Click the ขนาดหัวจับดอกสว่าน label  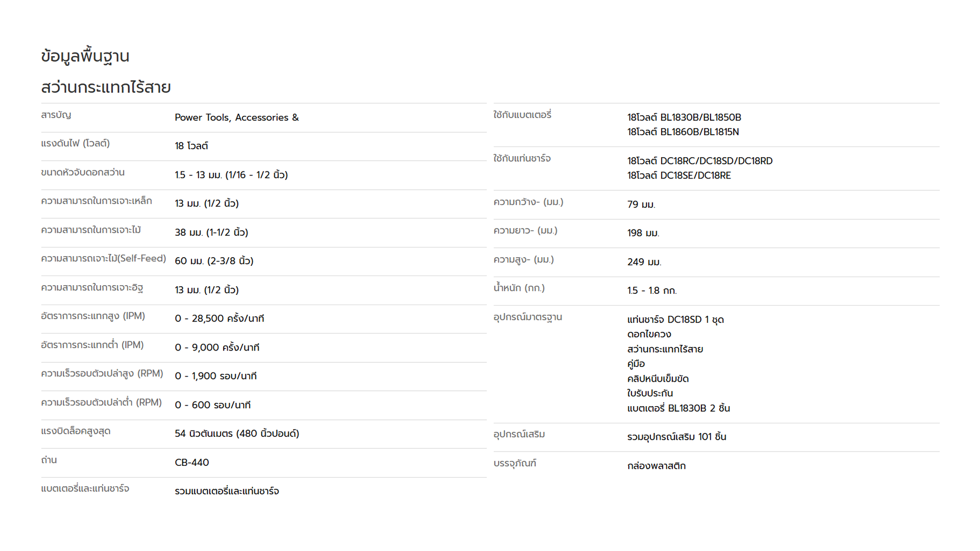[83, 172]
